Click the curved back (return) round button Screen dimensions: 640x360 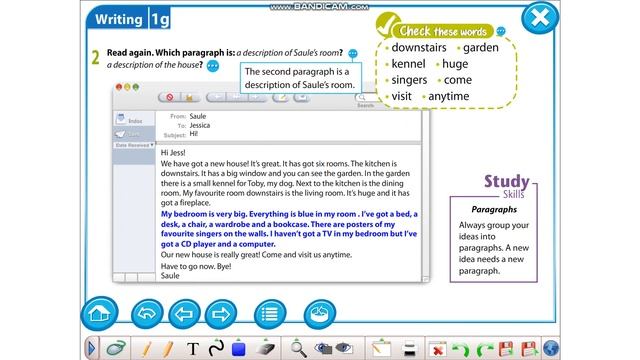pyautogui.click(x=147, y=314)
